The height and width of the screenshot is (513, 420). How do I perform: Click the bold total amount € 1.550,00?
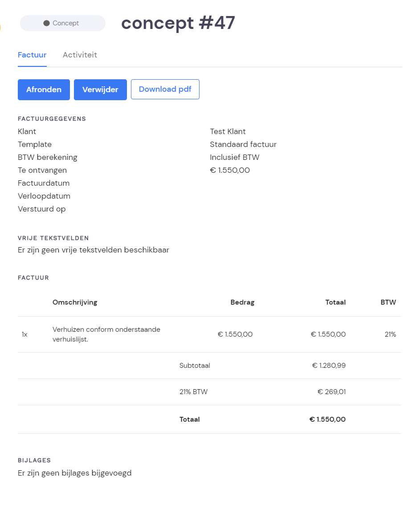[327, 419]
